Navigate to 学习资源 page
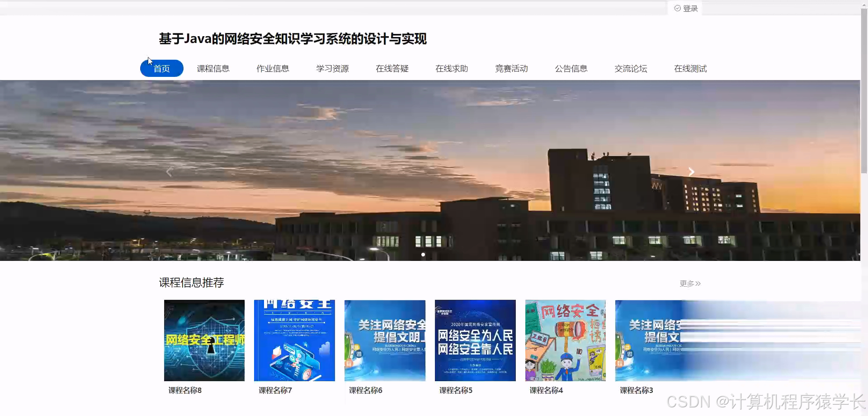The width and height of the screenshot is (868, 416). click(x=332, y=68)
